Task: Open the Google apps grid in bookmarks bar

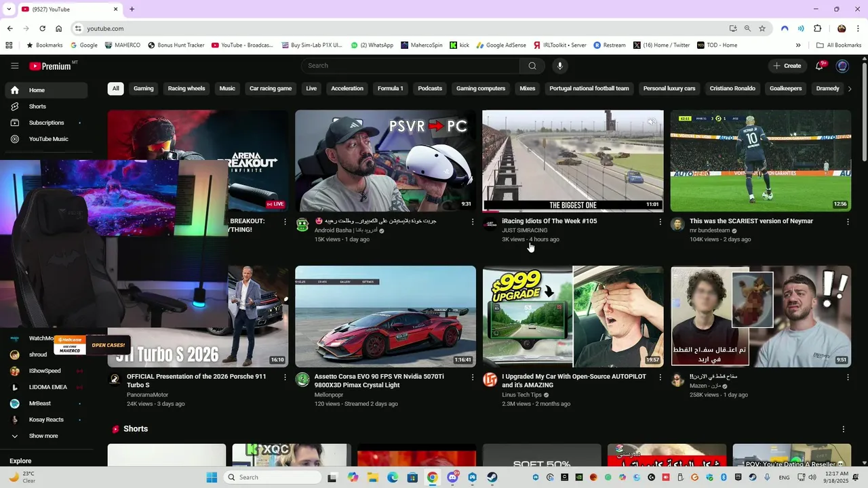Action: pyautogui.click(x=9, y=45)
